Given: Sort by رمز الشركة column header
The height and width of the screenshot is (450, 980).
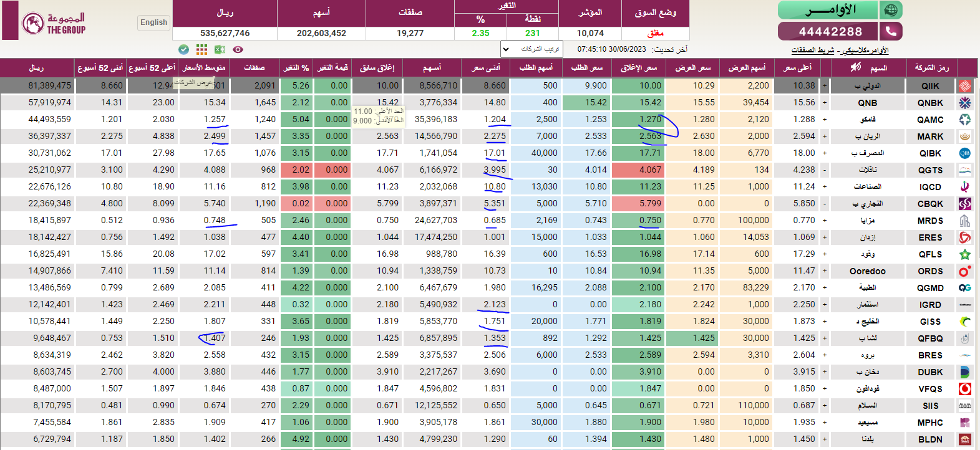Looking at the screenshot, I should [931, 67].
